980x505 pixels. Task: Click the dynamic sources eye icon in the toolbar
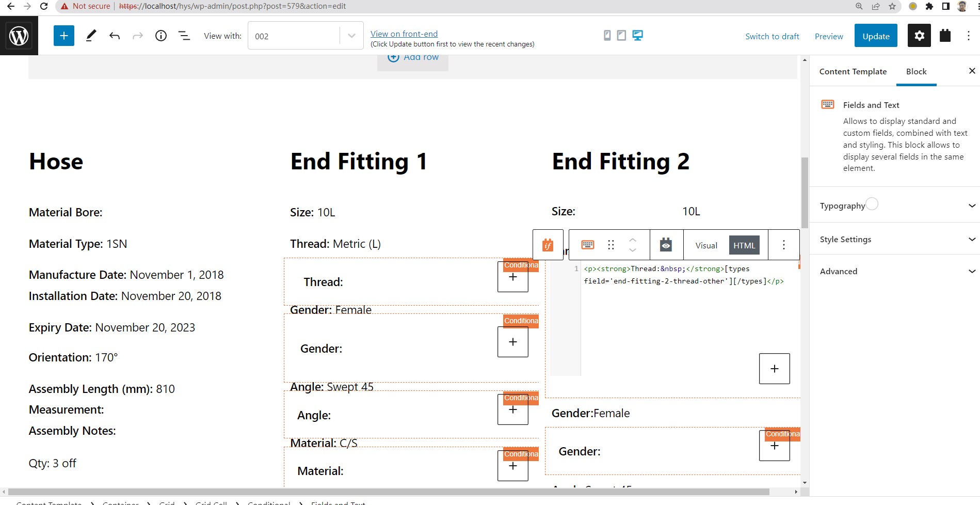point(666,245)
